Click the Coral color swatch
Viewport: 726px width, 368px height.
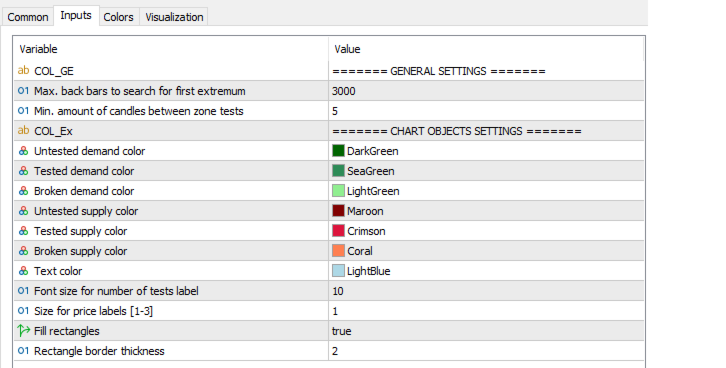tap(338, 251)
